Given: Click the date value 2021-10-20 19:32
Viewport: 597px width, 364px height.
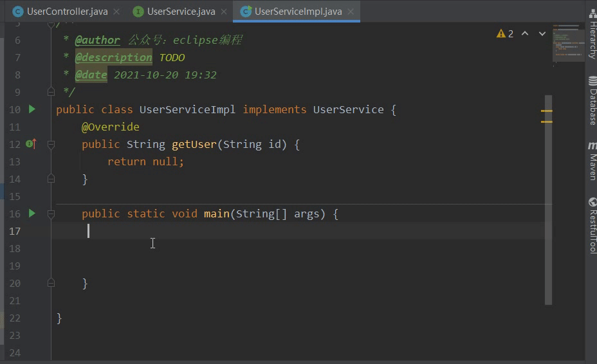Looking at the screenshot, I should (165, 75).
